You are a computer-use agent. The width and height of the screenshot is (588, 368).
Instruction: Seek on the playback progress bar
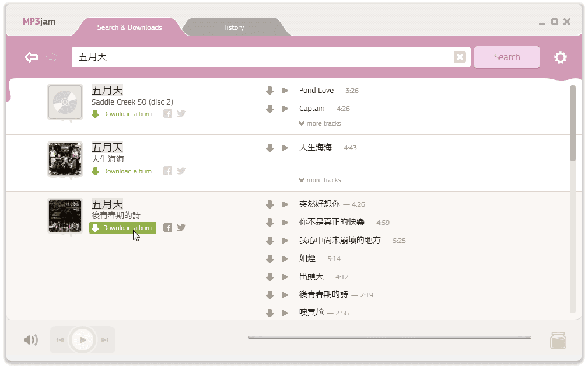[389, 337]
